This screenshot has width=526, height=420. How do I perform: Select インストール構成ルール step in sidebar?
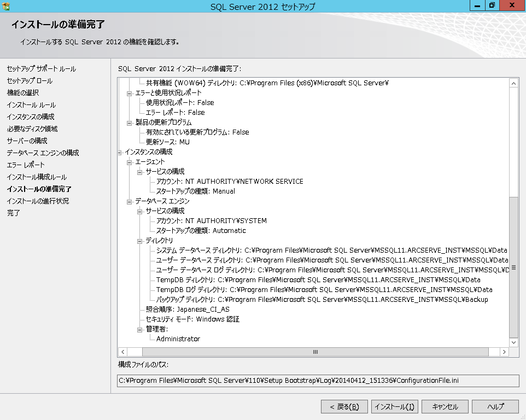tap(37, 177)
